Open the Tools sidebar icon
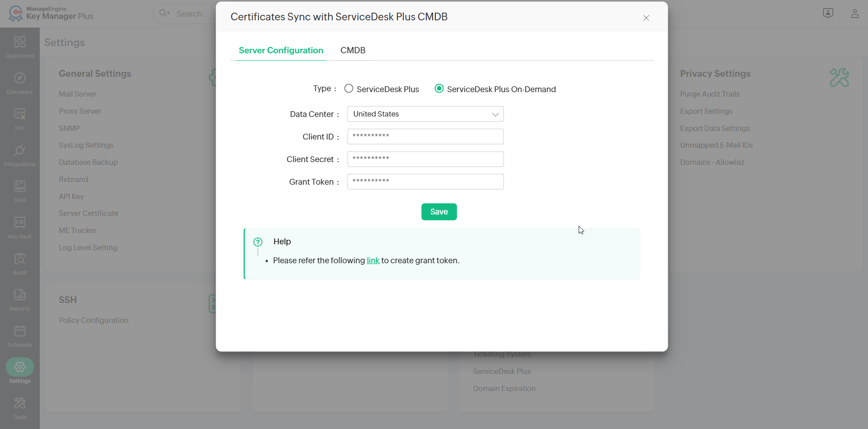 (20, 403)
